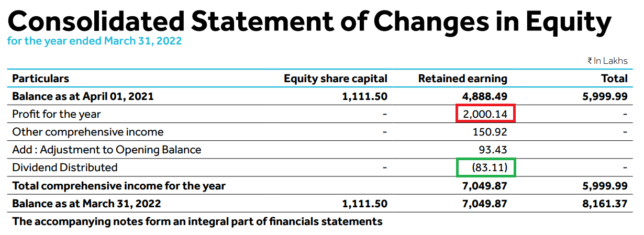Click the closing total value 8,161.37
The width and height of the screenshot is (644, 235).
click(605, 204)
